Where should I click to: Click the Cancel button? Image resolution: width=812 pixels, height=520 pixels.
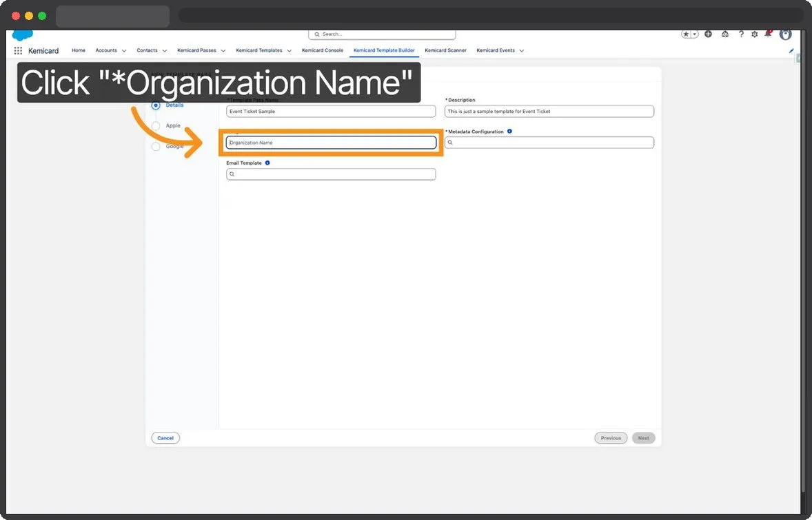tap(165, 438)
